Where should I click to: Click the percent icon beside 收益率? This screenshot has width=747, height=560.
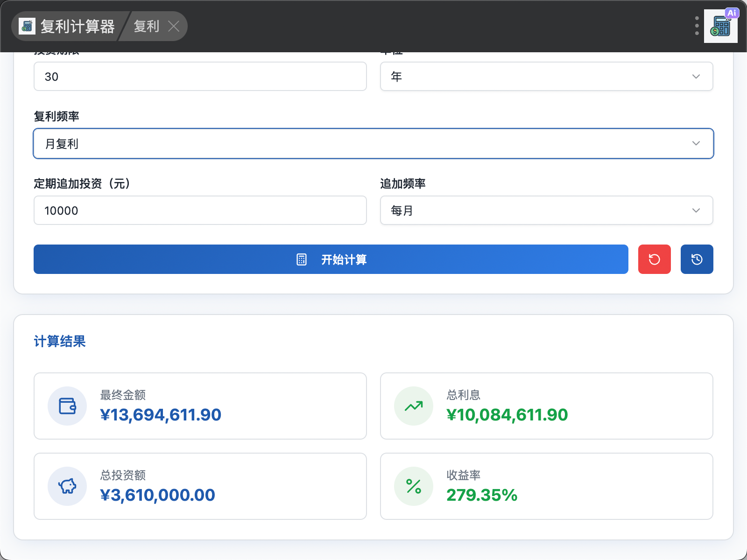coord(414,486)
